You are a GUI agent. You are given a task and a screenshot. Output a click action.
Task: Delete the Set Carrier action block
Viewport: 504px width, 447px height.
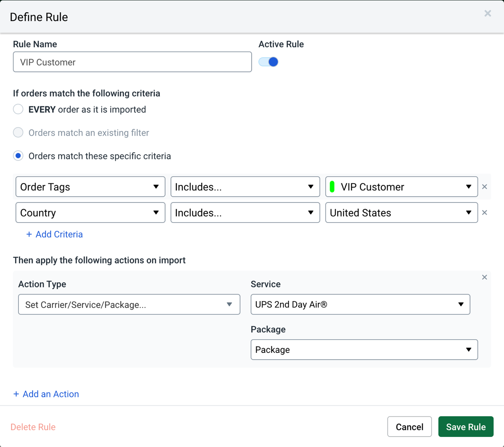click(484, 277)
